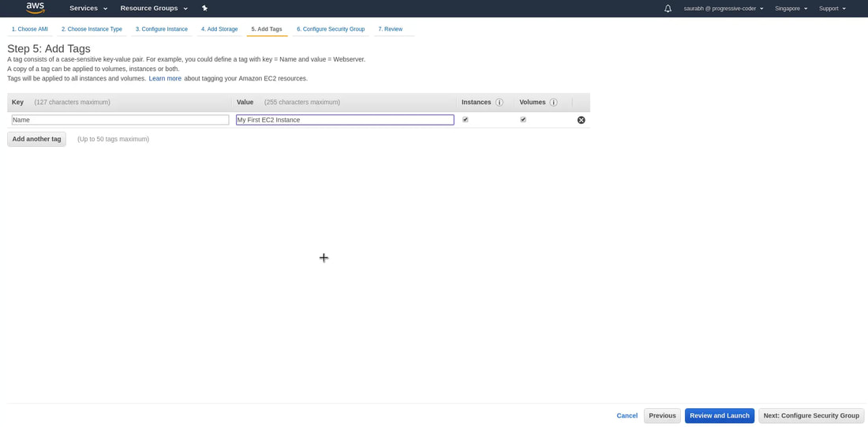The width and height of the screenshot is (868, 427).
Task: Click the info icon next to Volumes
Action: (553, 103)
